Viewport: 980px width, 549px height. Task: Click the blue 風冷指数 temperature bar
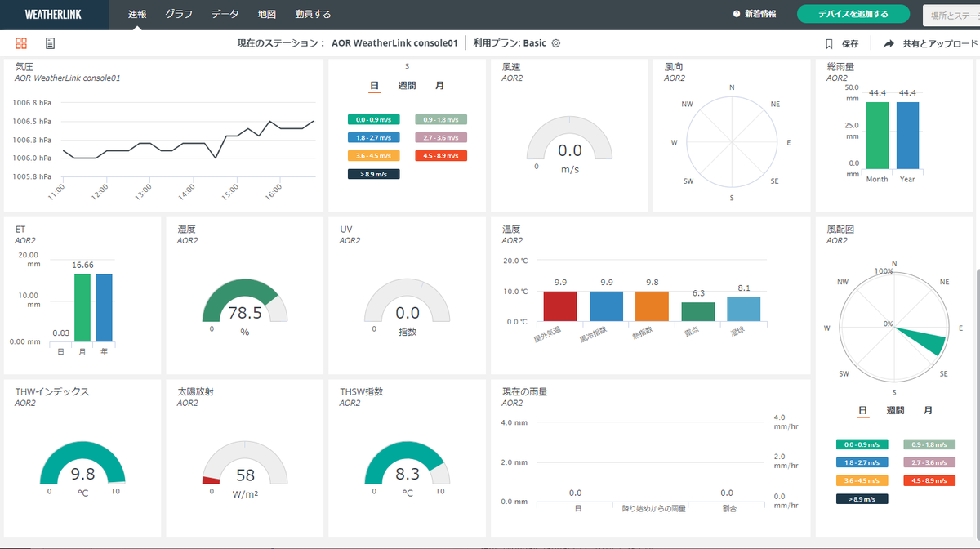[x=606, y=306]
